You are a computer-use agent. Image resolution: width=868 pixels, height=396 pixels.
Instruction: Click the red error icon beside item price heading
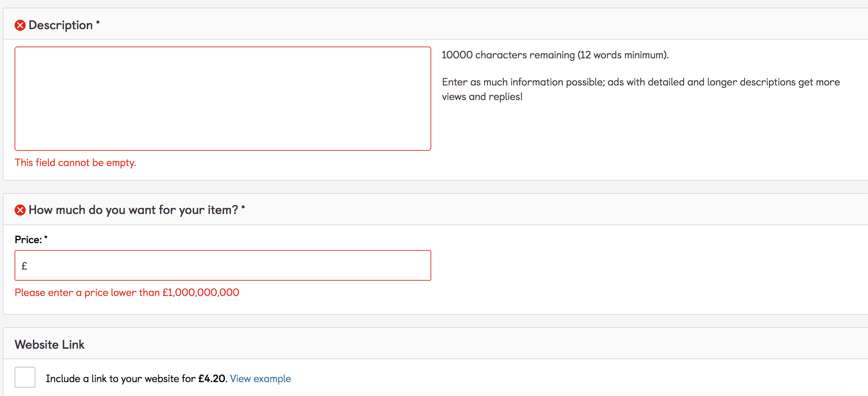[20, 210]
